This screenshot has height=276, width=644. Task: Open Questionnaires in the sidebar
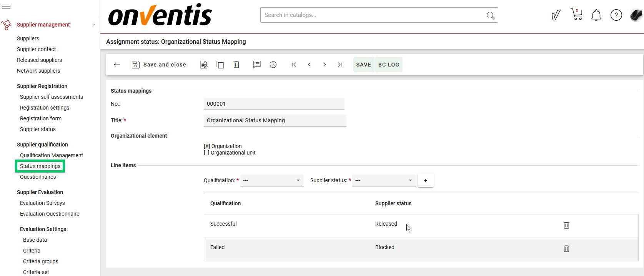tap(38, 177)
